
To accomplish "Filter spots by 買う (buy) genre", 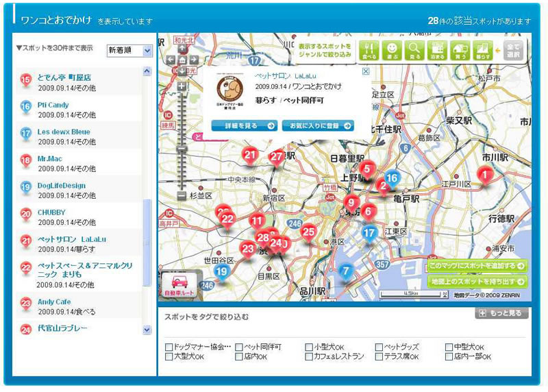I will tap(460, 51).
